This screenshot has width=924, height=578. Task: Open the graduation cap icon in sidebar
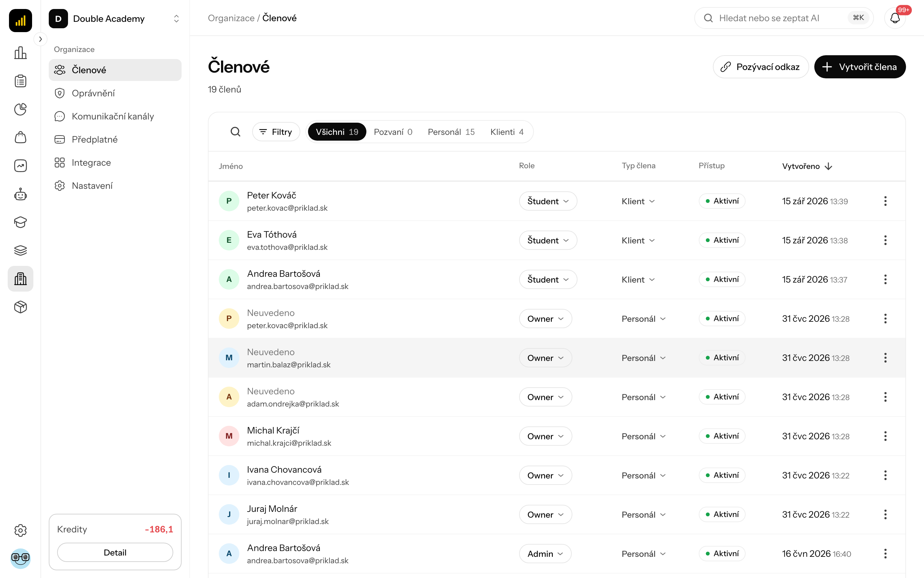(x=20, y=222)
